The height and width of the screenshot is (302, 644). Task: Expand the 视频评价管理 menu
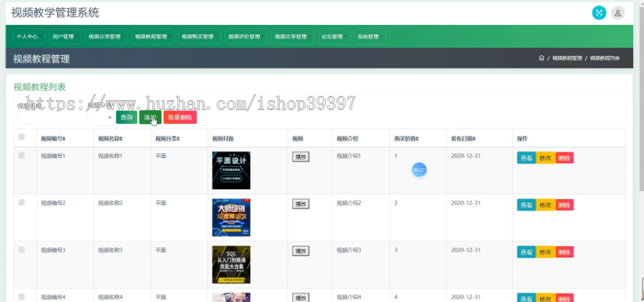pos(246,36)
